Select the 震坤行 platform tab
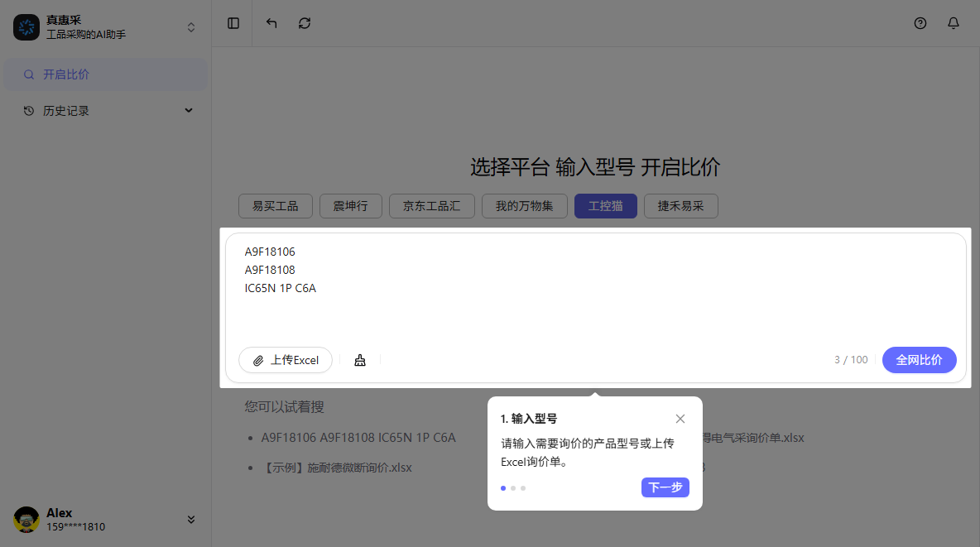Screen dimensions: 980x547 pyautogui.click(x=350, y=206)
